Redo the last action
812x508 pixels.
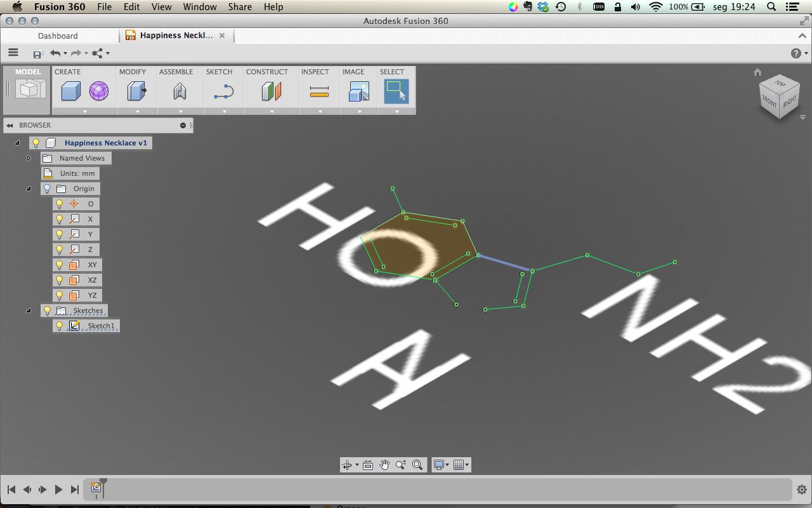coord(75,53)
